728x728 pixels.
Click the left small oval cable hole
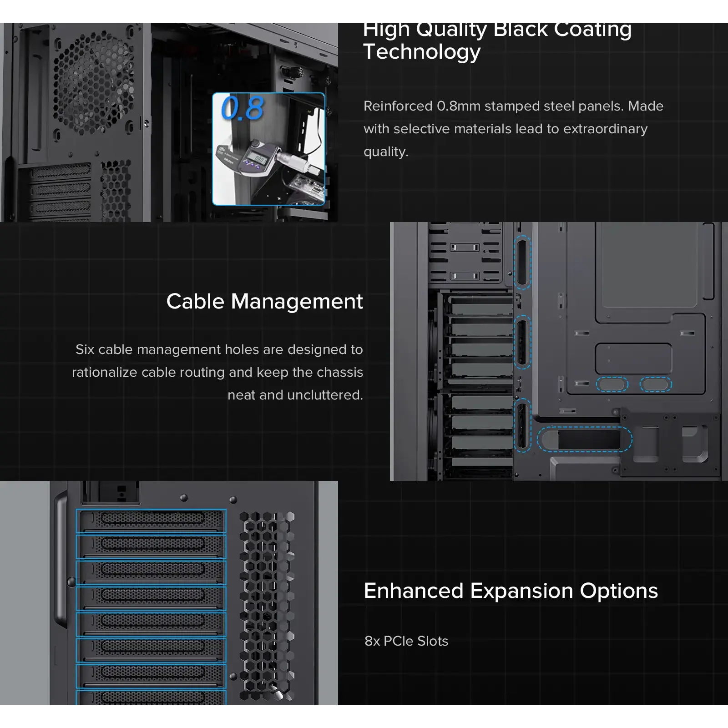click(x=612, y=384)
